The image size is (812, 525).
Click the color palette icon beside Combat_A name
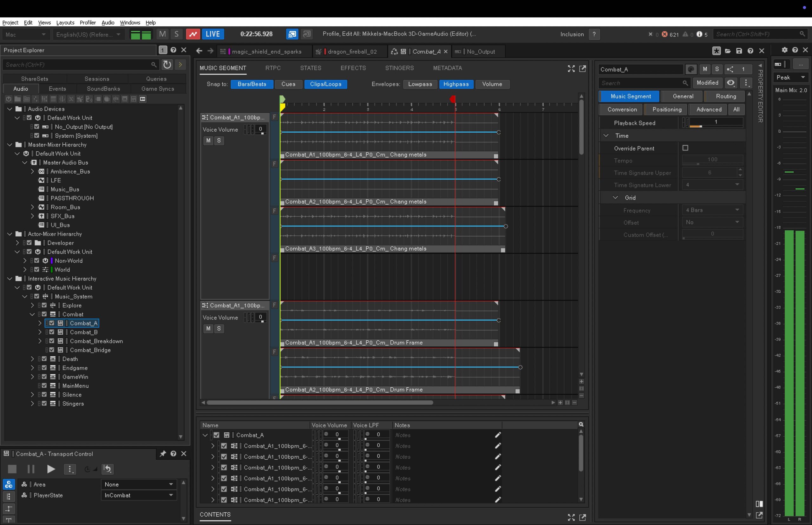coord(691,69)
